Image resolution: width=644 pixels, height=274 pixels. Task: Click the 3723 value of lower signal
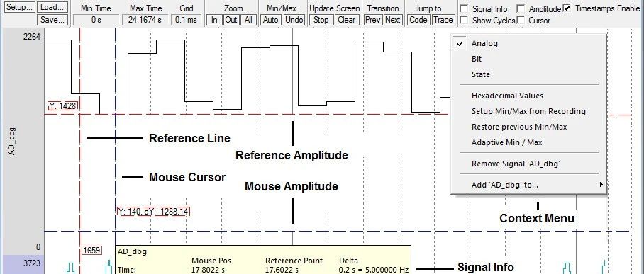(x=32, y=263)
